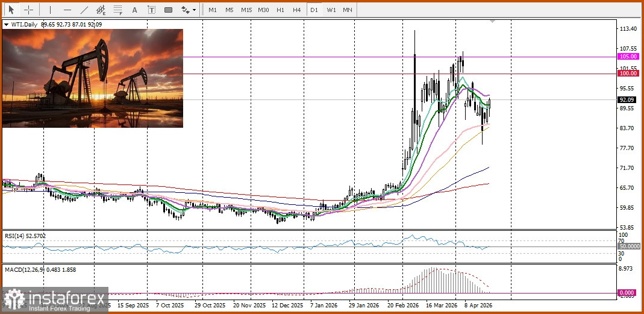Choose the vertical line drawing tool

(x=50, y=10)
